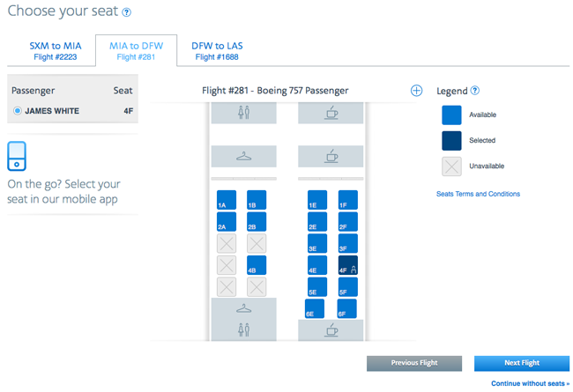Click the Legend help question icon

475,91
